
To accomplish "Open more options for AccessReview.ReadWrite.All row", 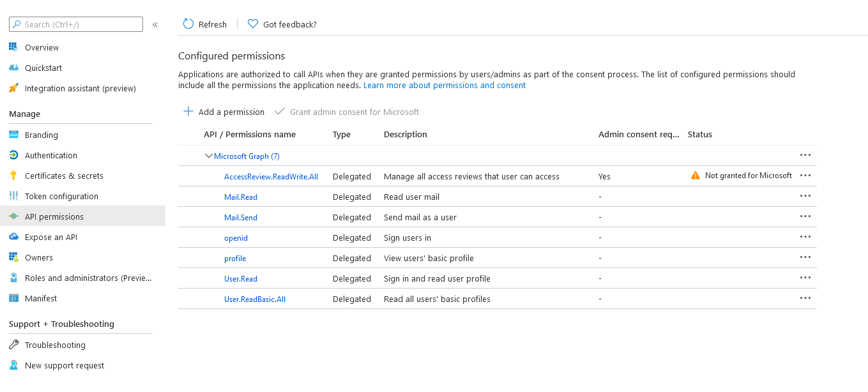I will 805,176.
